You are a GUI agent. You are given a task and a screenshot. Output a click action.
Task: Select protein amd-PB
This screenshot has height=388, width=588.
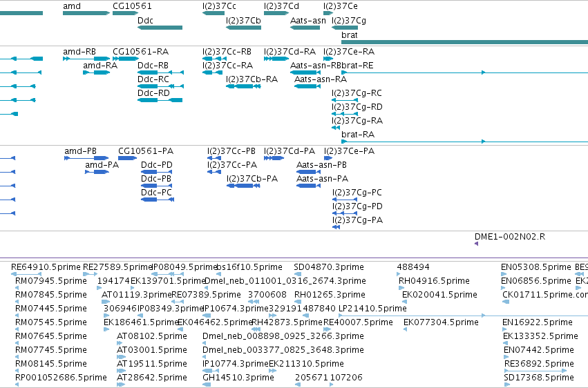point(86,158)
